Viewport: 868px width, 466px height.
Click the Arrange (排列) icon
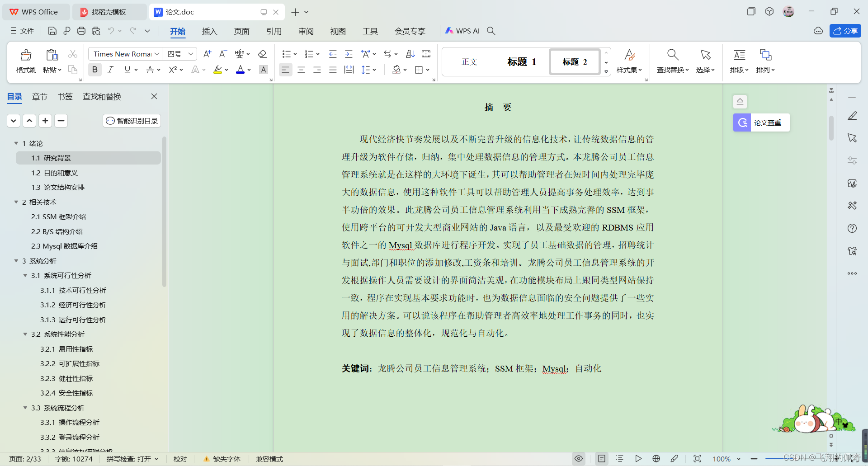click(765, 55)
